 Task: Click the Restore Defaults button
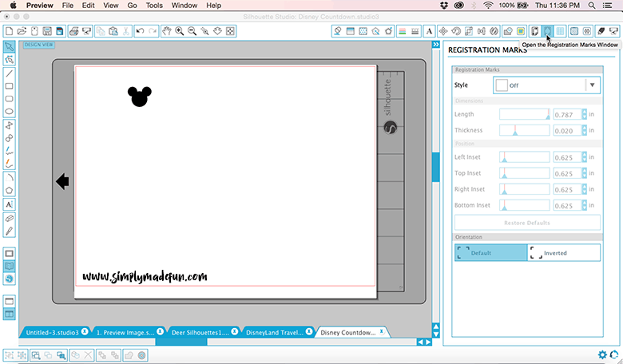click(x=527, y=223)
